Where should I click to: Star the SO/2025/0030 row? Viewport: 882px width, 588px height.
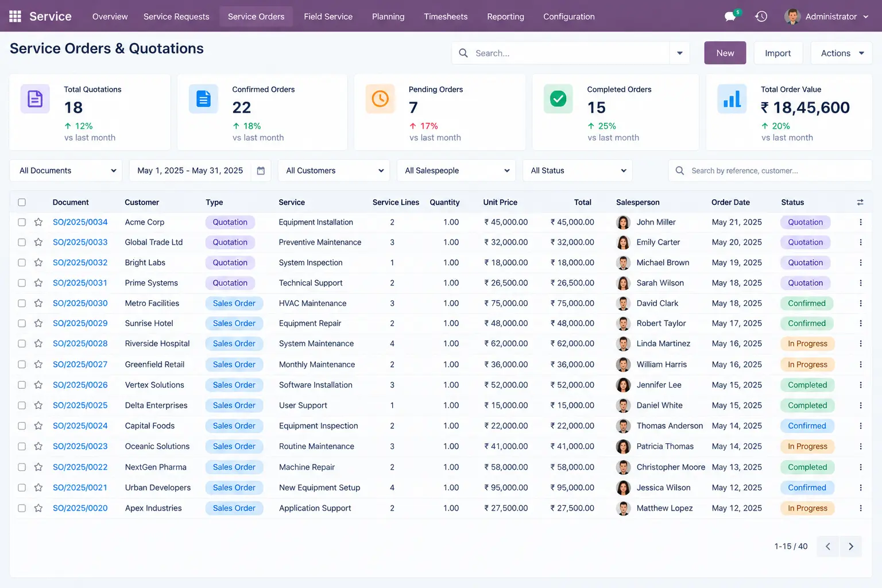coord(38,303)
